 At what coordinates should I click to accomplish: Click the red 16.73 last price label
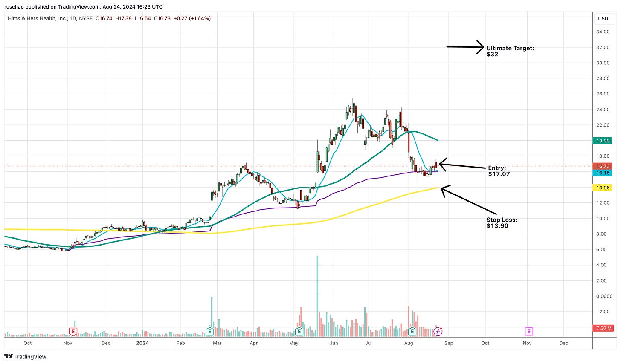pos(603,166)
